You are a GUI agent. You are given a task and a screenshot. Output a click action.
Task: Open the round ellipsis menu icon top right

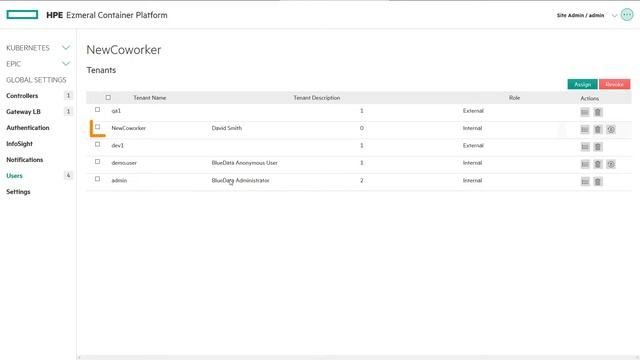click(x=627, y=15)
